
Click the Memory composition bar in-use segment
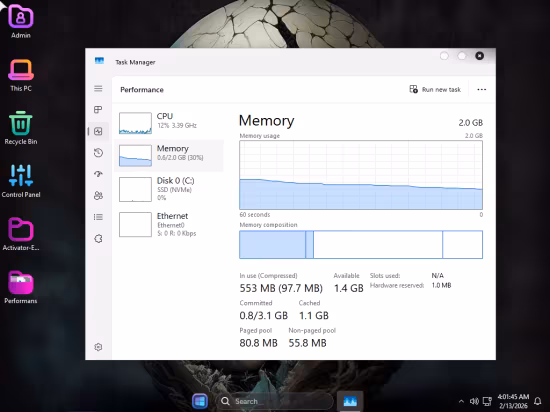(272, 244)
